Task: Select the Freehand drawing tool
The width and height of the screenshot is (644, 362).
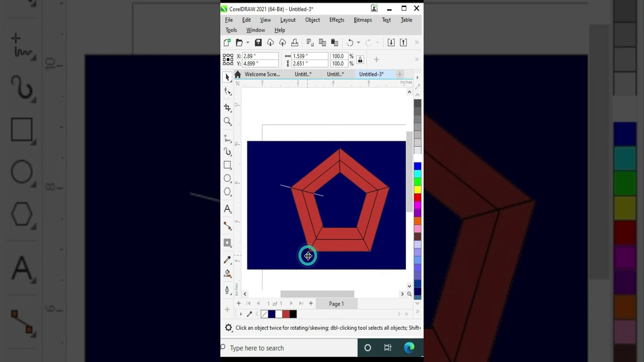Action: (x=227, y=138)
